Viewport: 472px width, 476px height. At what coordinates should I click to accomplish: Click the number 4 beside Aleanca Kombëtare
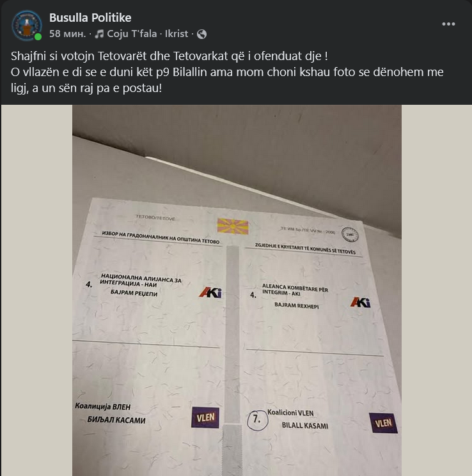253,295
